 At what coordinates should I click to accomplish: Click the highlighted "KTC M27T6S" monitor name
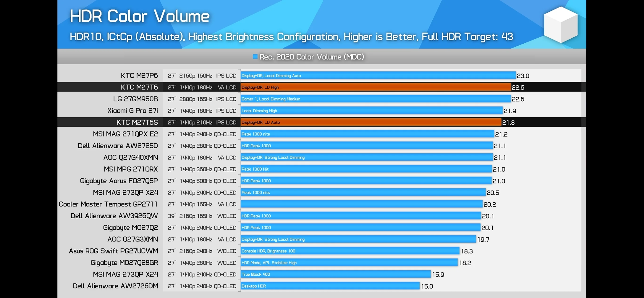[x=137, y=122]
